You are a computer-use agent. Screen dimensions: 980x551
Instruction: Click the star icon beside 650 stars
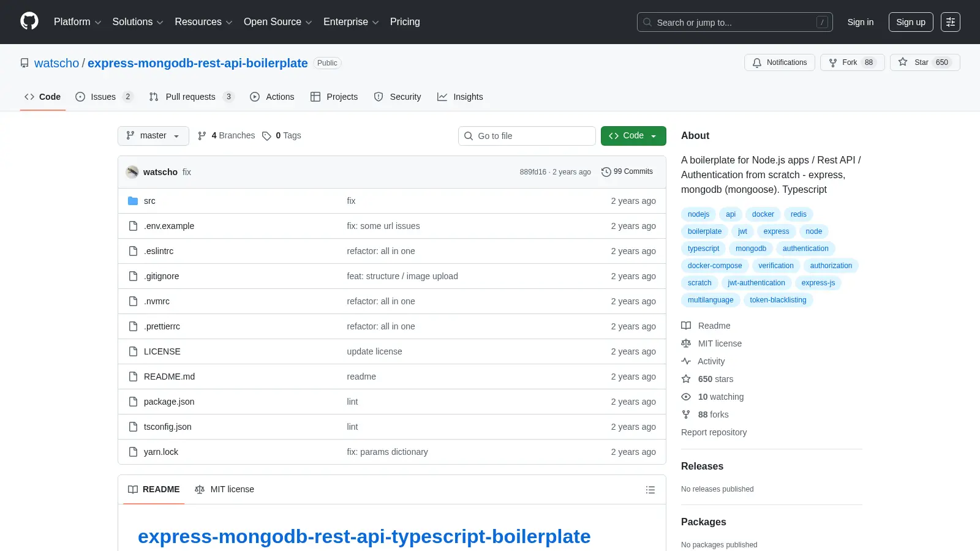686,379
